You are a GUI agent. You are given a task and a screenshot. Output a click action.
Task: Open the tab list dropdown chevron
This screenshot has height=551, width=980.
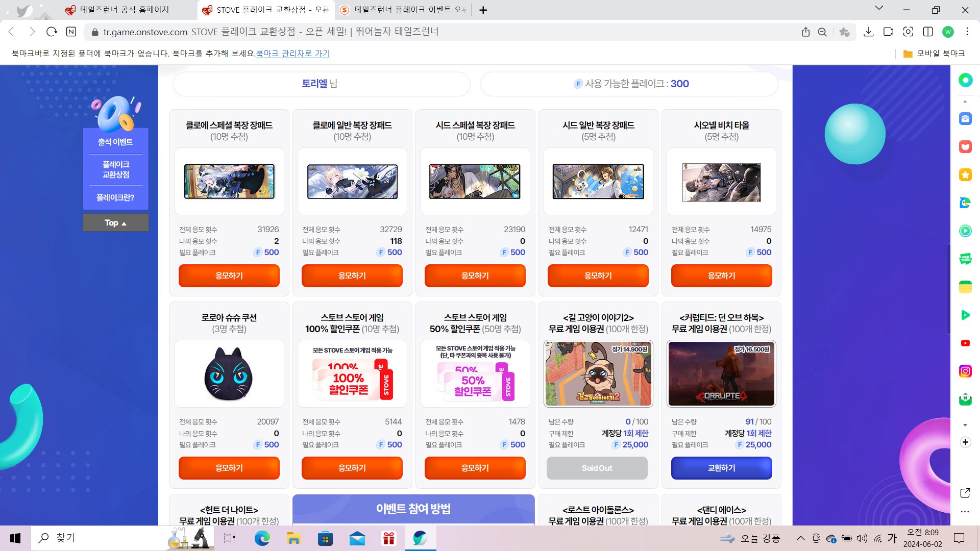tap(879, 8)
